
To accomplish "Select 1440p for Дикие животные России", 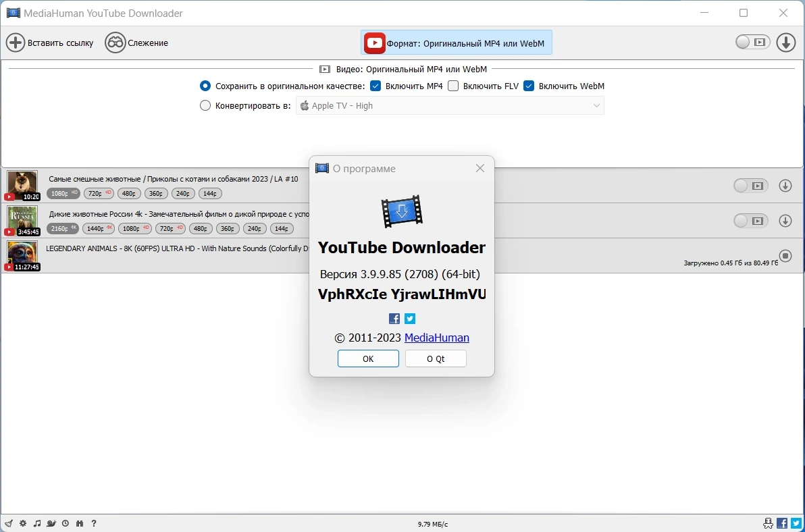I will pos(99,228).
